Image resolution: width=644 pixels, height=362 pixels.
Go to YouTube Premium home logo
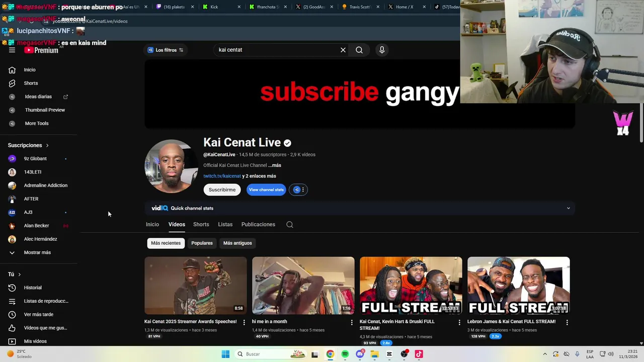[41, 50]
